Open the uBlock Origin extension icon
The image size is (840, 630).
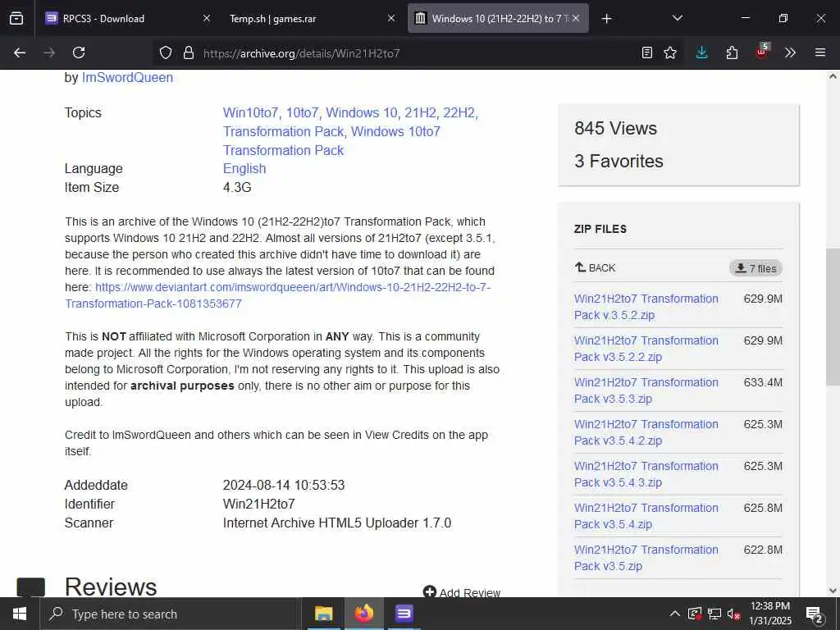pos(762,52)
